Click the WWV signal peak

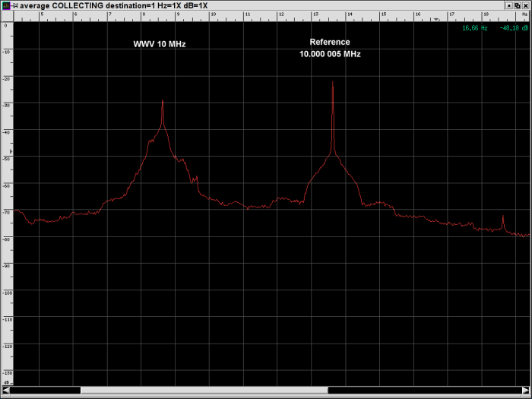point(163,101)
